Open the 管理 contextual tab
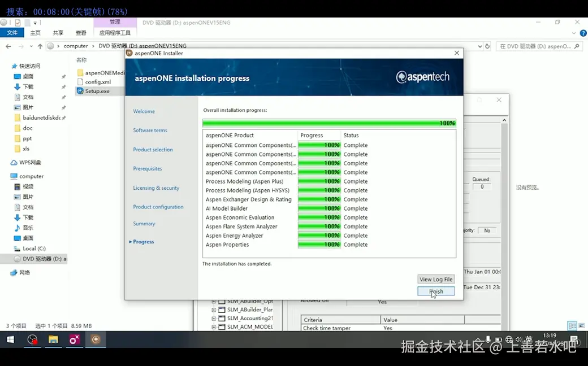Image resolution: width=588 pixels, height=366 pixels. tap(115, 22)
